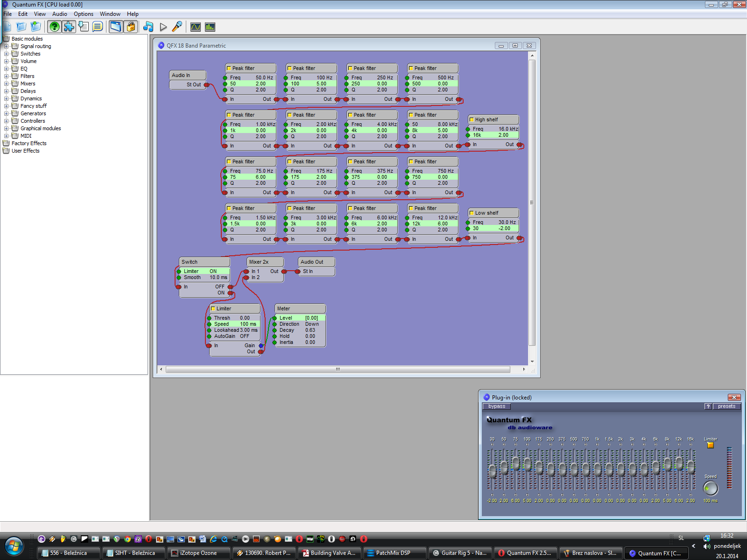The image size is (747, 560).
Task: Toggle the orange Limiter button in plug-in
Action: coord(710,445)
